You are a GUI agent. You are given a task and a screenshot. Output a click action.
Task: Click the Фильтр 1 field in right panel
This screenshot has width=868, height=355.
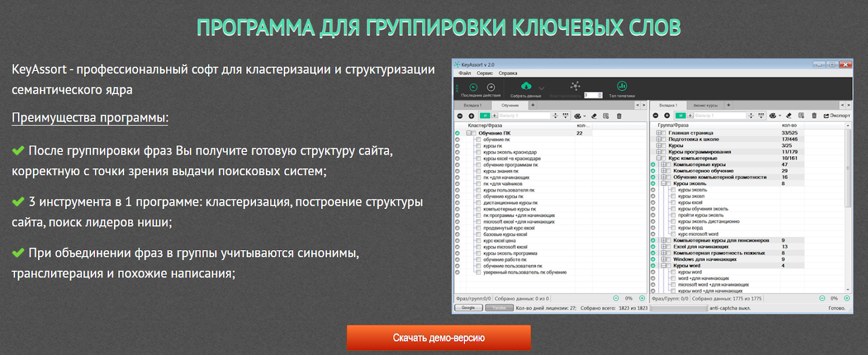pyautogui.click(x=720, y=116)
